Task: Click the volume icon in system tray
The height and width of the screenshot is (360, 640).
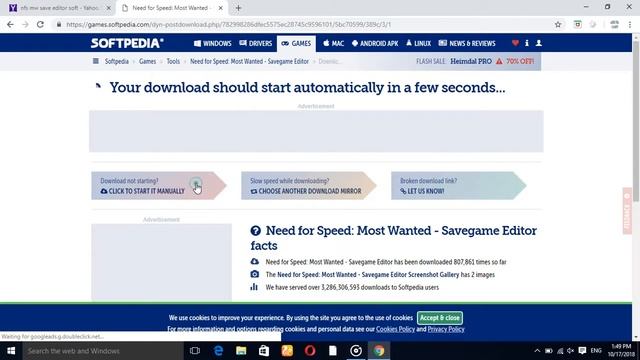Action: [x=571, y=351]
